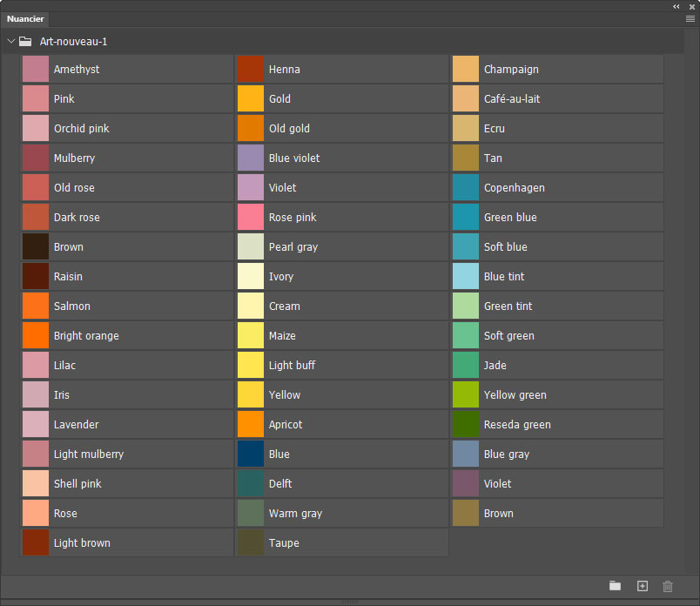The height and width of the screenshot is (606, 700).
Task: Pick the Henna swatch
Action: pos(251,69)
